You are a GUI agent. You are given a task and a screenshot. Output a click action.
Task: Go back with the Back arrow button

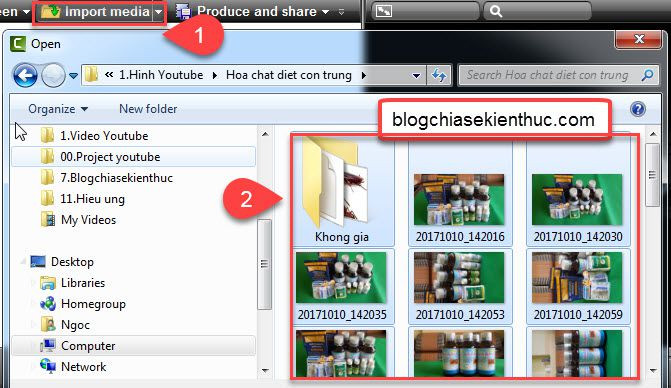point(25,75)
